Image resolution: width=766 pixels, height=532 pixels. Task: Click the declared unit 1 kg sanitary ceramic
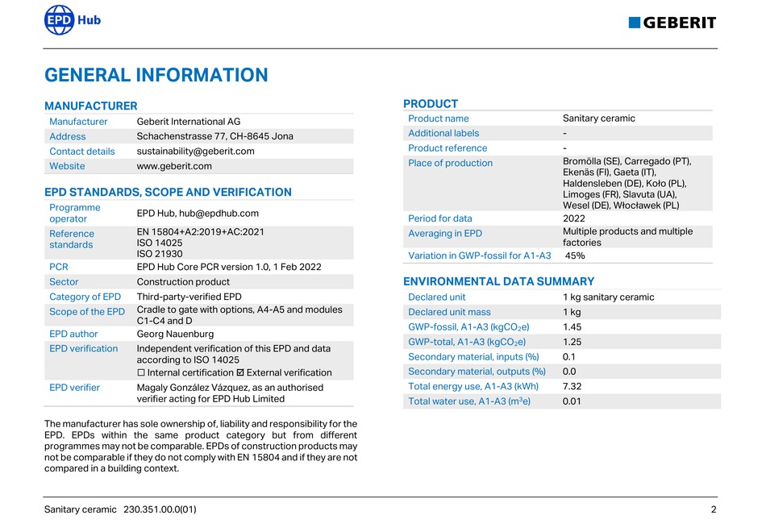pos(608,297)
